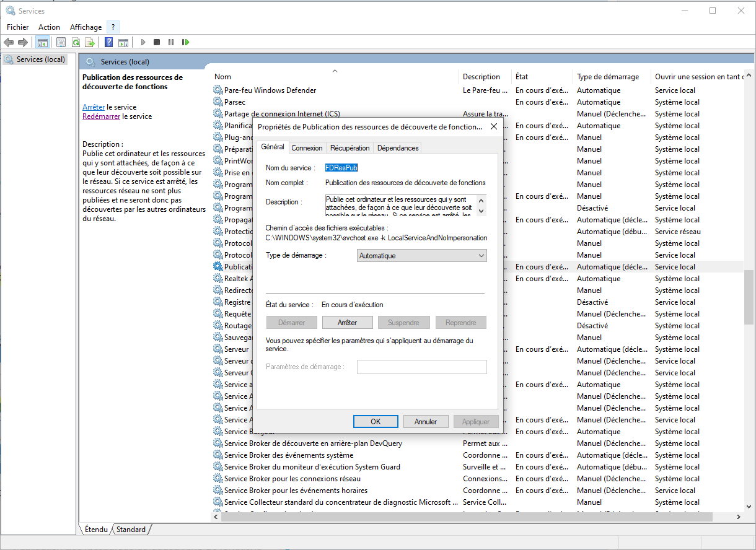Click the gear icon of Partage de connexion Internet

point(218,114)
